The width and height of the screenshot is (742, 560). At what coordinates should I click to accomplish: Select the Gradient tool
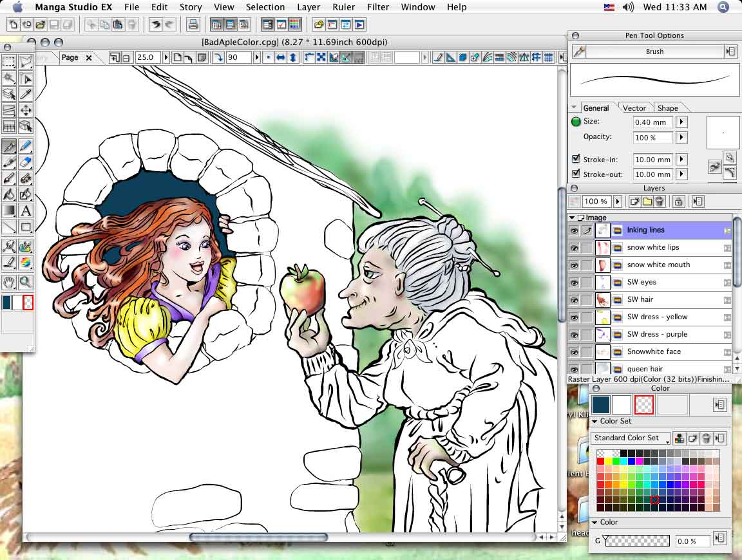click(9, 210)
